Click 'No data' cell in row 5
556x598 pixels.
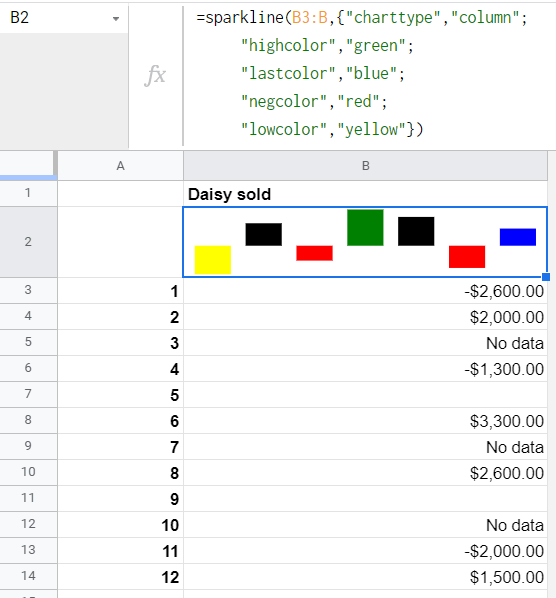click(x=365, y=343)
